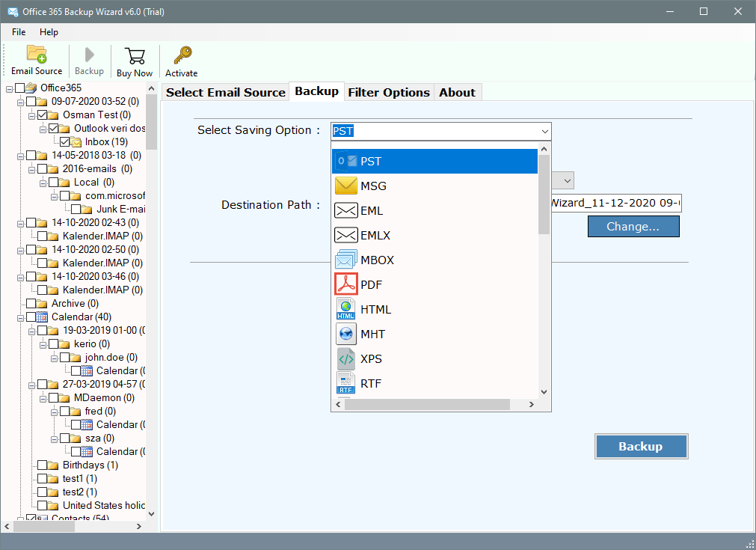Switch to the Select Email Source tab
Screen dimensions: 756x550
click(x=226, y=92)
